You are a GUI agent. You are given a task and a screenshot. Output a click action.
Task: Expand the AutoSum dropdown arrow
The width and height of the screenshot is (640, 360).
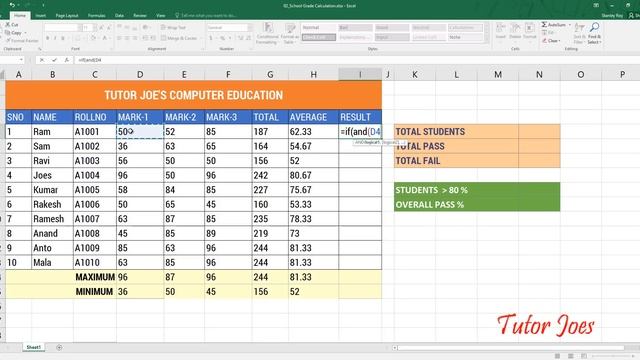click(570, 25)
